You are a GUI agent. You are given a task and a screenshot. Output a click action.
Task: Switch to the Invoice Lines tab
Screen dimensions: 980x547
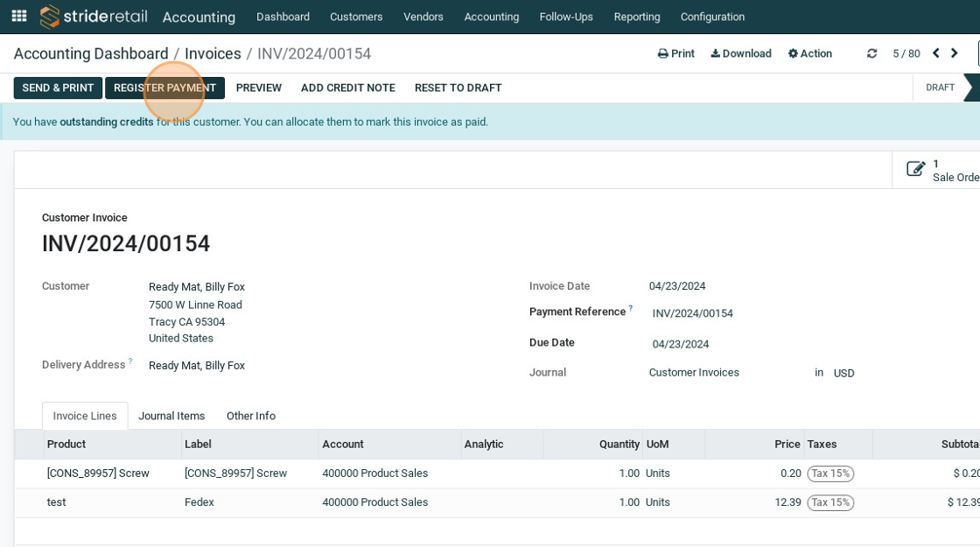tap(85, 416)
